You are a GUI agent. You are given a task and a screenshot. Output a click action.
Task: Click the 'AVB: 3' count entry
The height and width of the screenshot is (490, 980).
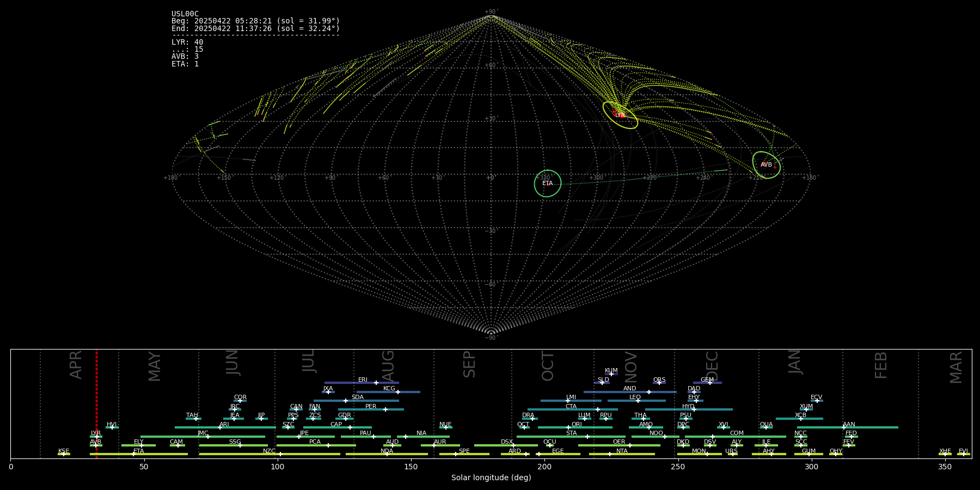(185, 57)
